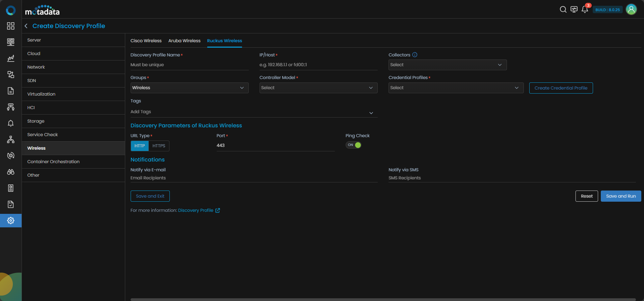Image resolution: width=644 pixels, height=301 pixels.
Task: Click the horizontal scrollbar at bottom
Action: pos(383,299)
